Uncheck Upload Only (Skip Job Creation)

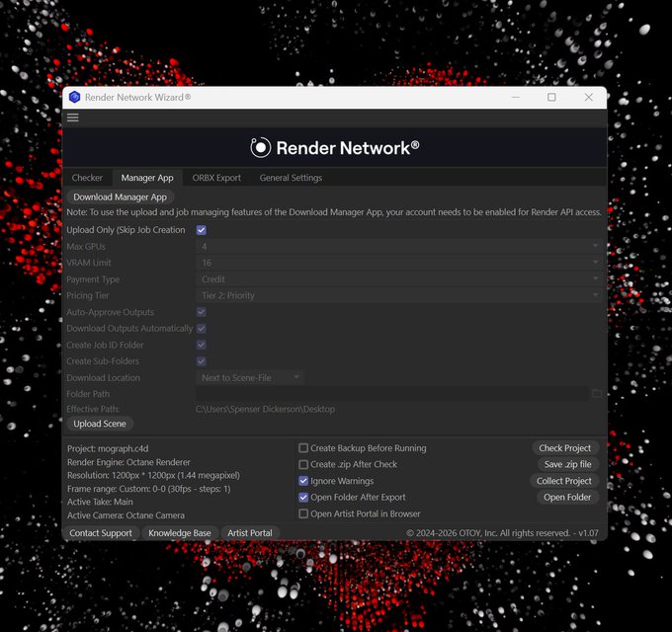201,230
